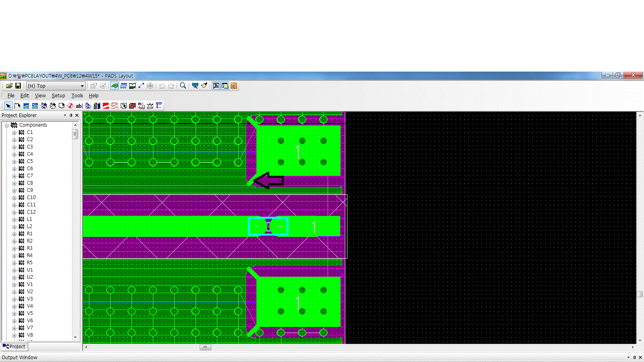The width and height of the screenshot is (644, 362).
Task: Click the horizontal scrollbar thumb below canvas
Action: [205, 347]
